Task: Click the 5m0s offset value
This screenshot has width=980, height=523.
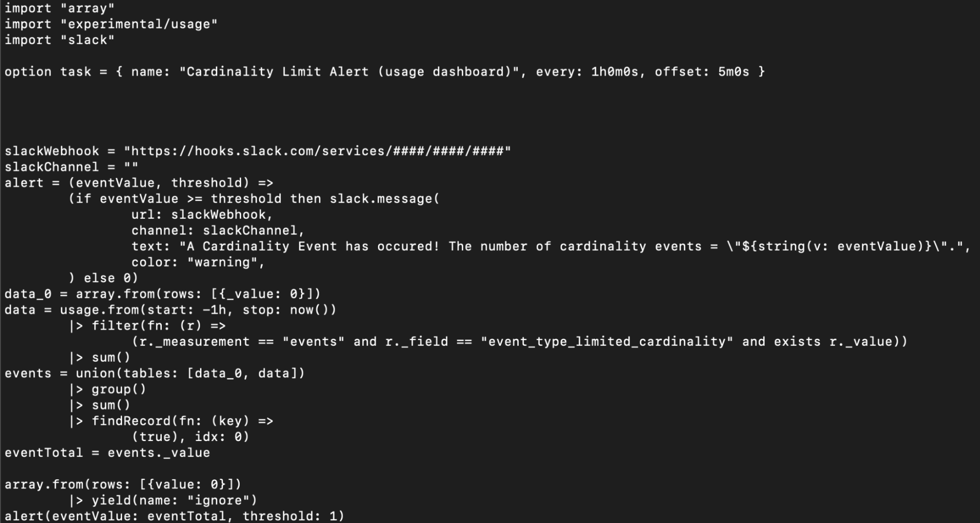Action: coord(733,72)
